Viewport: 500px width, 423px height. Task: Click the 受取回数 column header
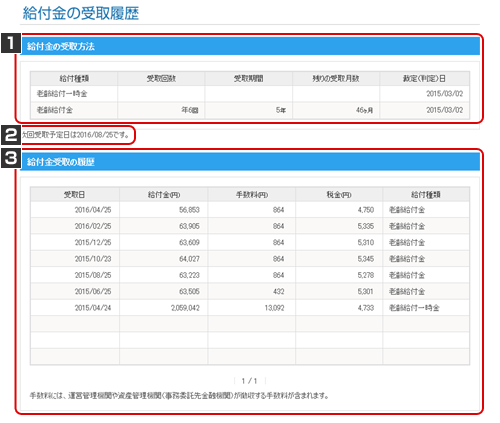161,79
